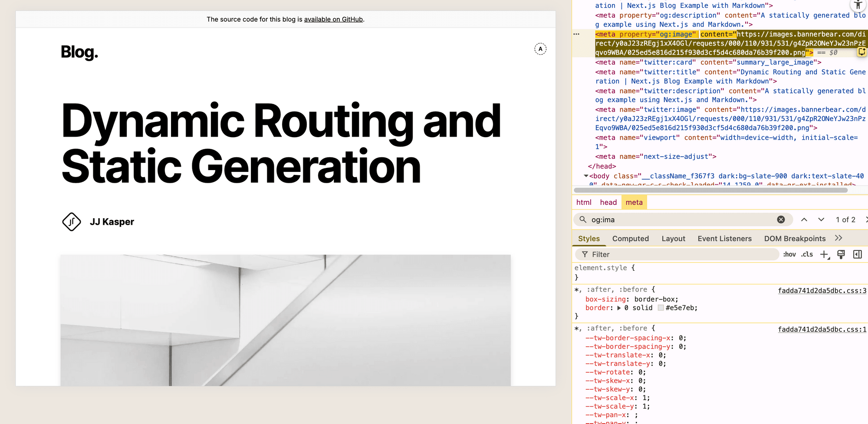Click the #e5e7eb border color swatch

coord(661,308)
